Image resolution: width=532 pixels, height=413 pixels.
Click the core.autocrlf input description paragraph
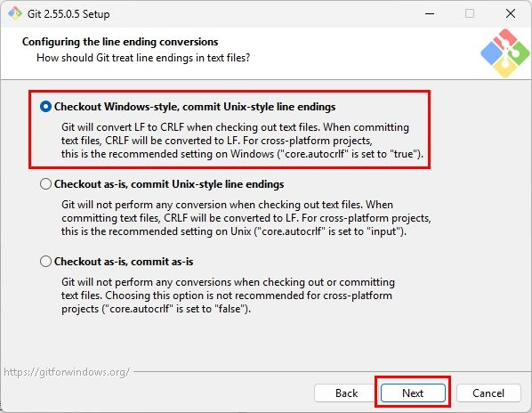coord(246,218)
